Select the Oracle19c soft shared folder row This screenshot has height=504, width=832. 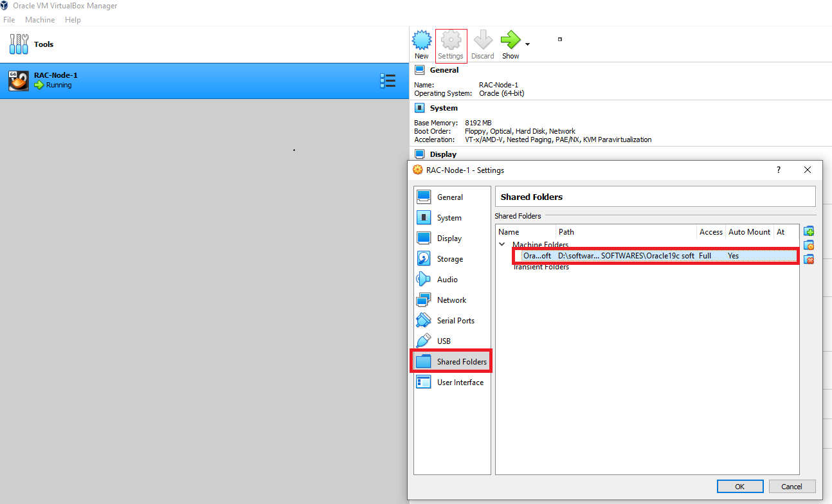[x=656, y=256]
